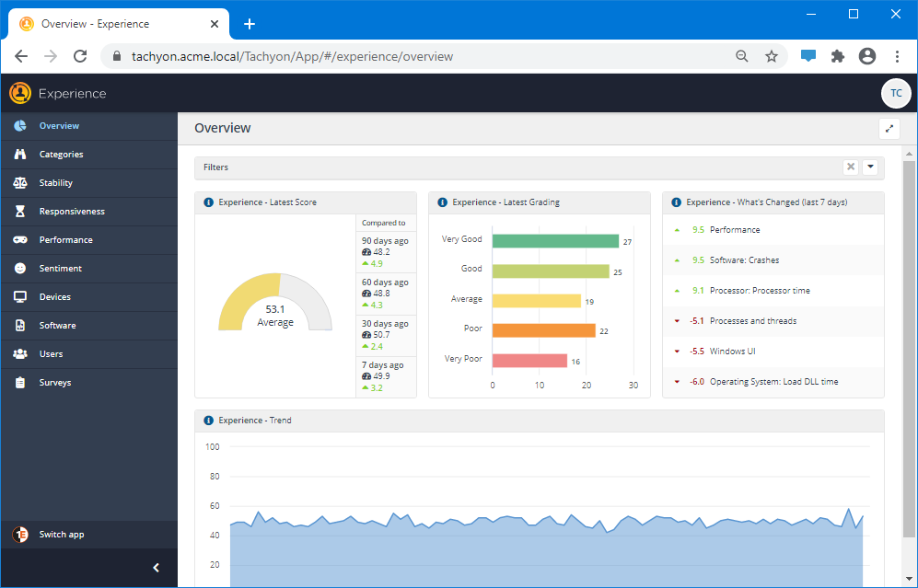
Task: Click the Sentiment smiley icon
Action: 20,268
